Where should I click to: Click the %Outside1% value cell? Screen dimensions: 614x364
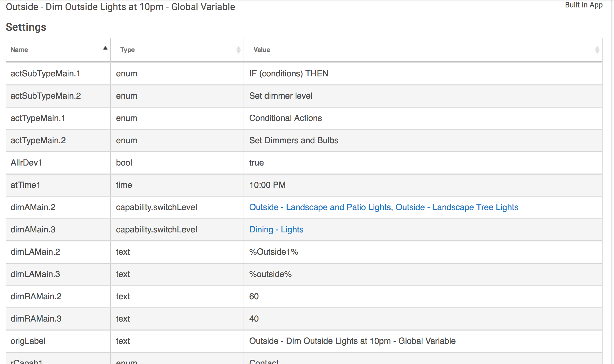(274, 252)
